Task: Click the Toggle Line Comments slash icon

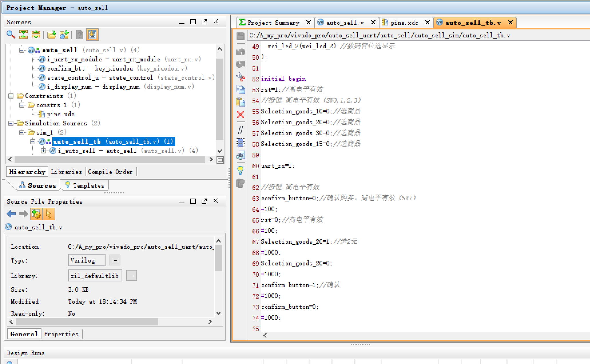Action: 241,130
